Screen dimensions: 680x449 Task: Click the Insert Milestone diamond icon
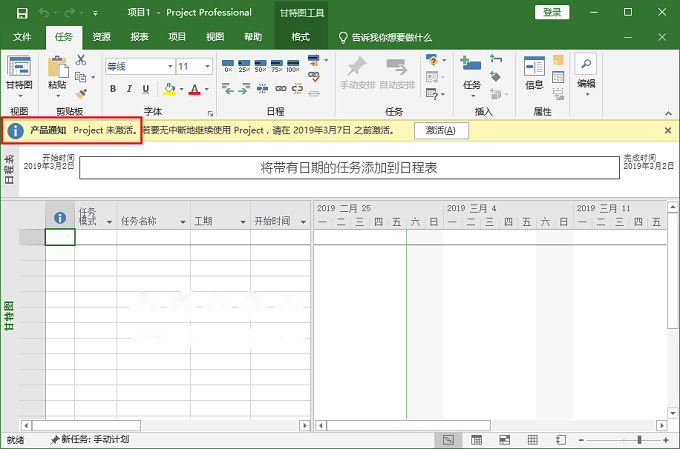pos(495,77)
